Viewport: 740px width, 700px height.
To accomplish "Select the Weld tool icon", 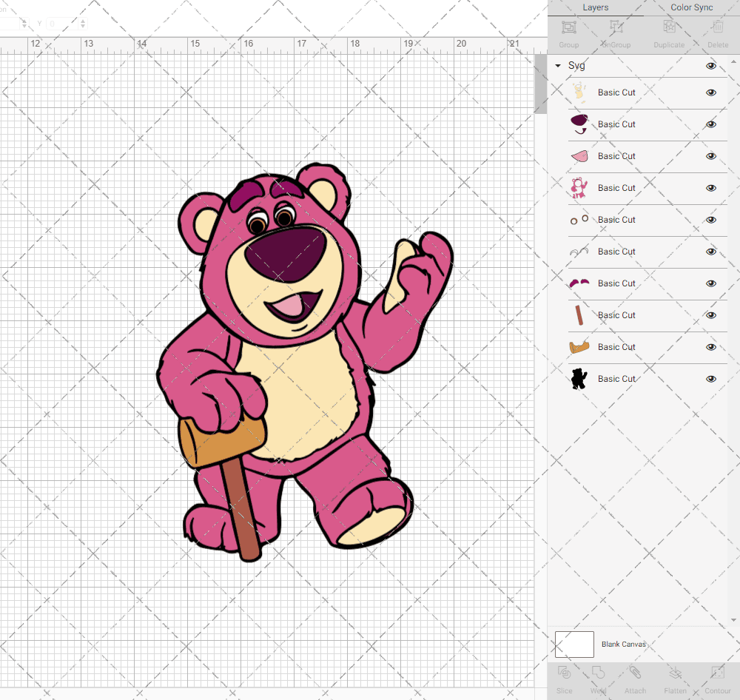I will (598, 672).
